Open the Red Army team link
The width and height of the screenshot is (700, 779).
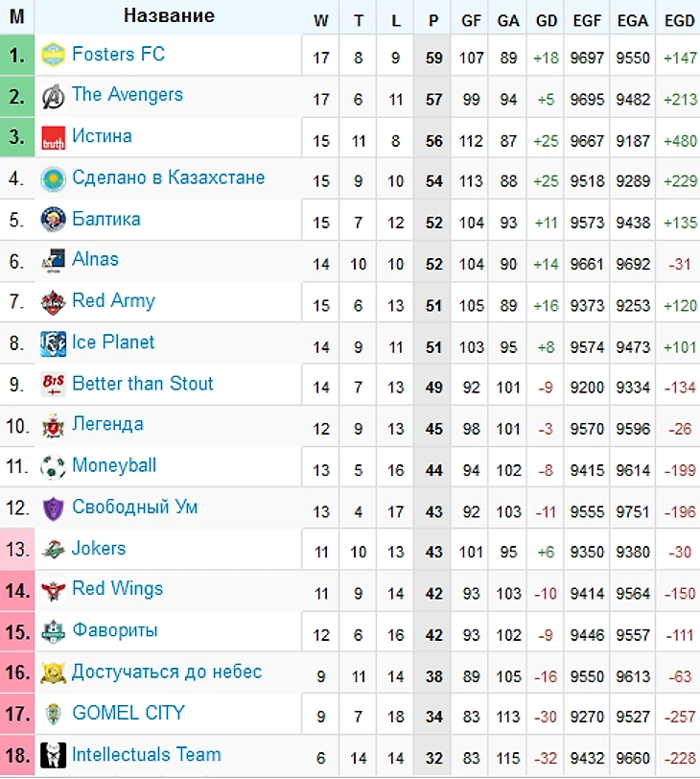[x=114, y=301]
